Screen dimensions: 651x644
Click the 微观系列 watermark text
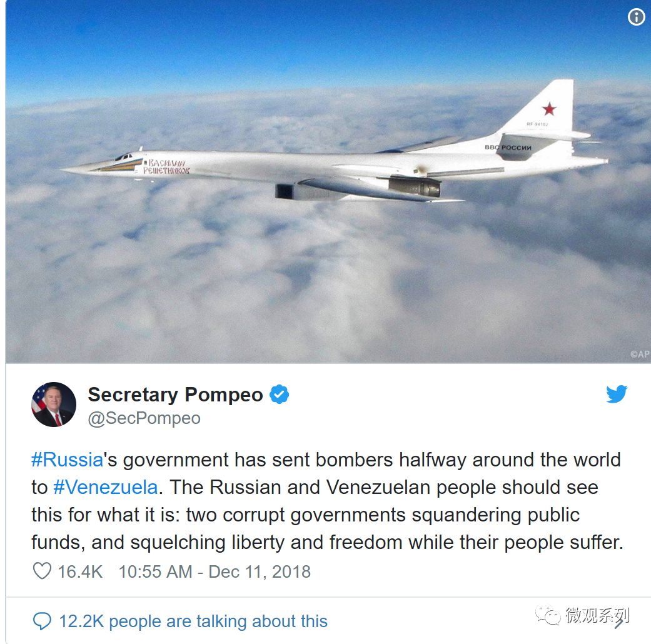coord(597,615)
